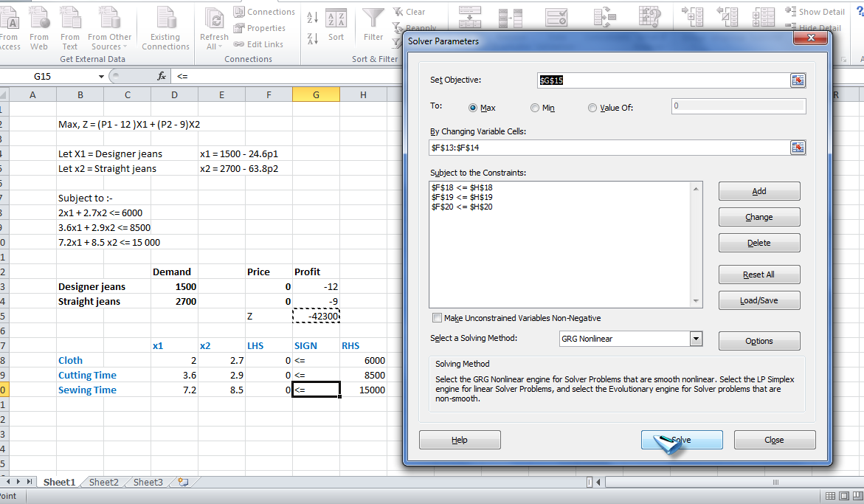The height and width of the screenshot is (504, 864).
Task: Click the constraints list scroll up arrow
Action: [x=696, y=189]
